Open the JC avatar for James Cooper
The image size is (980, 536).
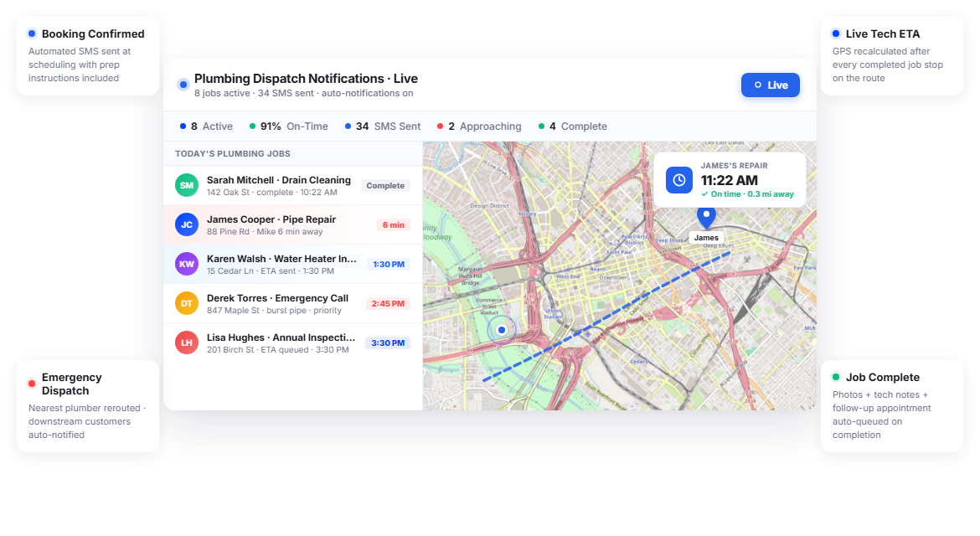click(186, 225)
